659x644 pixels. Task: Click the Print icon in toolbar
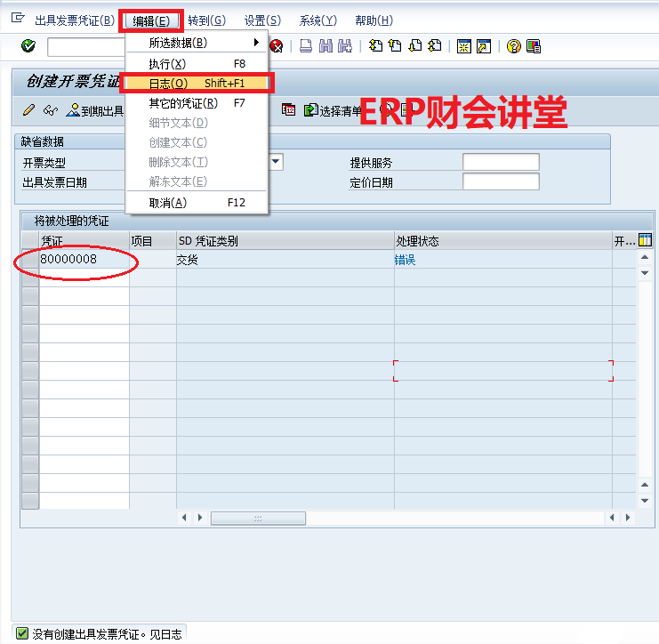(x=305, y=46)
